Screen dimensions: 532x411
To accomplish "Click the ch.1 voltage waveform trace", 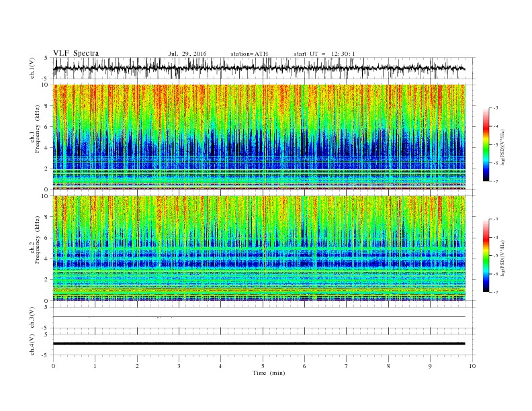I will click(259, 68).
